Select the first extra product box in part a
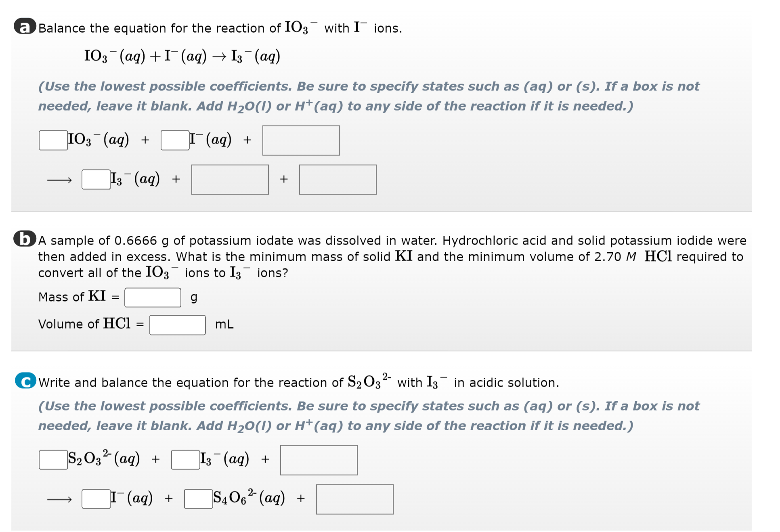 click(x=230, y=179)
